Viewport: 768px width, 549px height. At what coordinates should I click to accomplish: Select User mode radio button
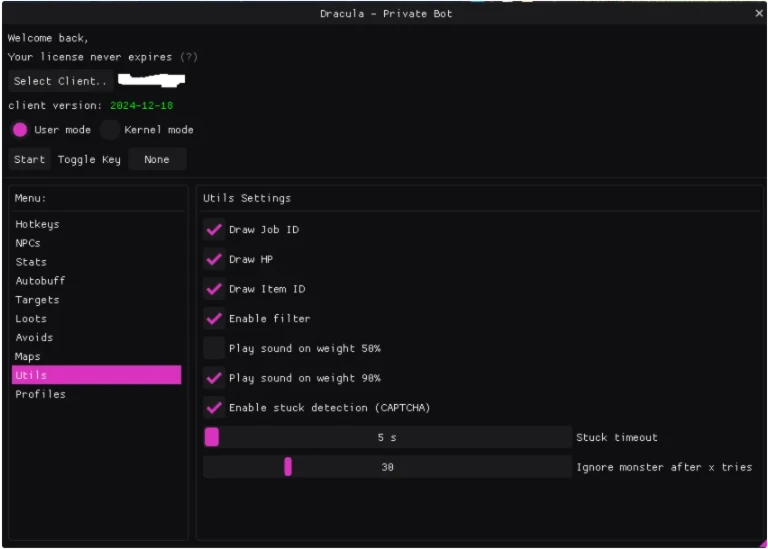point(20,130)
